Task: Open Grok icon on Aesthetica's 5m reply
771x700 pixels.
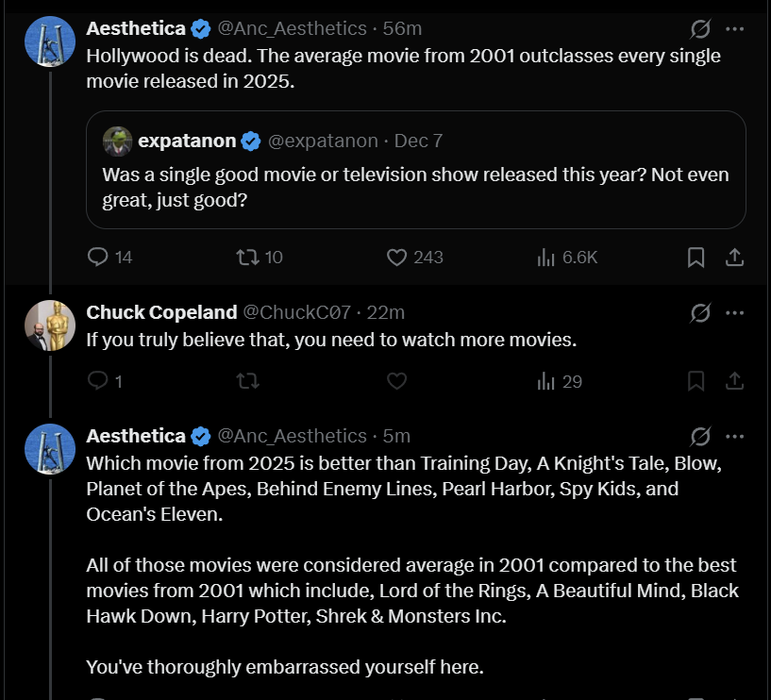Action: tap(700, 436)
